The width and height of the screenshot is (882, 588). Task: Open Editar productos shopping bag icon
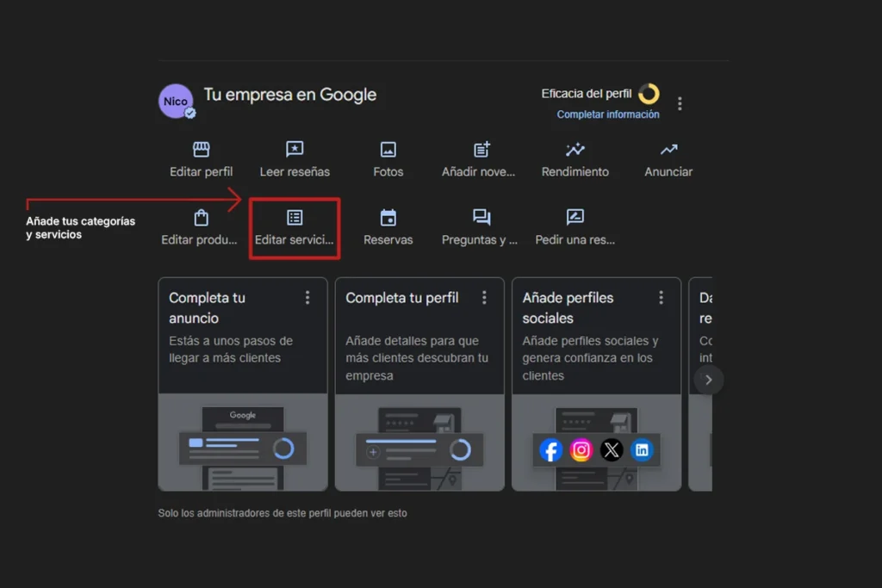tap(202, 218)
